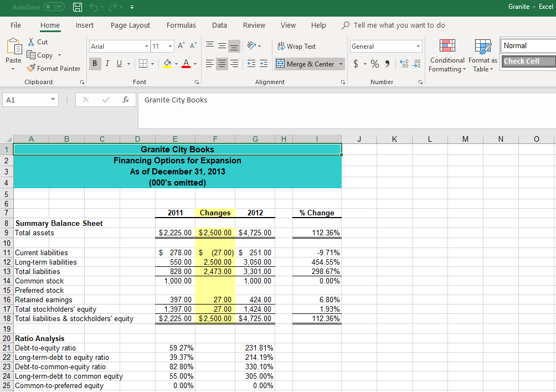Toggle Merge & Center

click(305, 64)
